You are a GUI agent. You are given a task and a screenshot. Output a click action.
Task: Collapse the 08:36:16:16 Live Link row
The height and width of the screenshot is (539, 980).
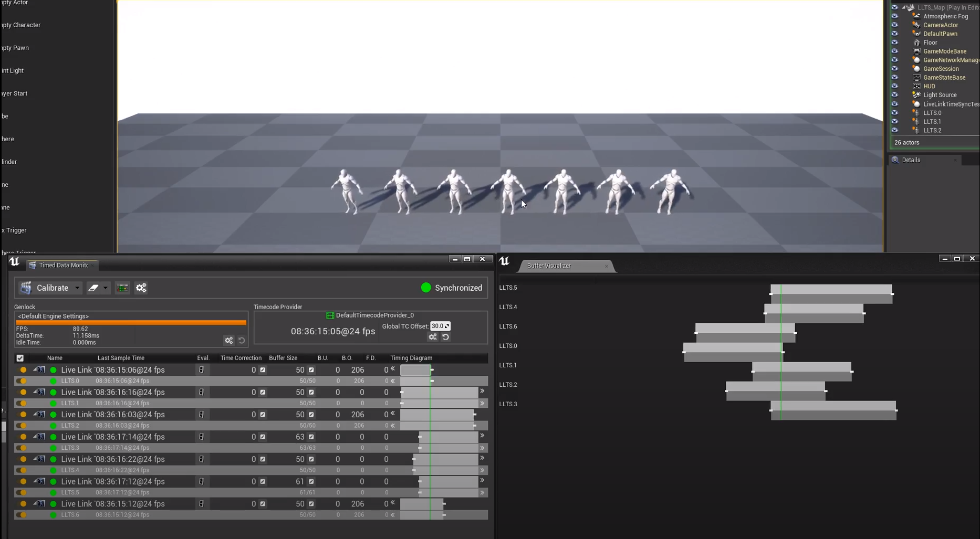pos(35,392)
